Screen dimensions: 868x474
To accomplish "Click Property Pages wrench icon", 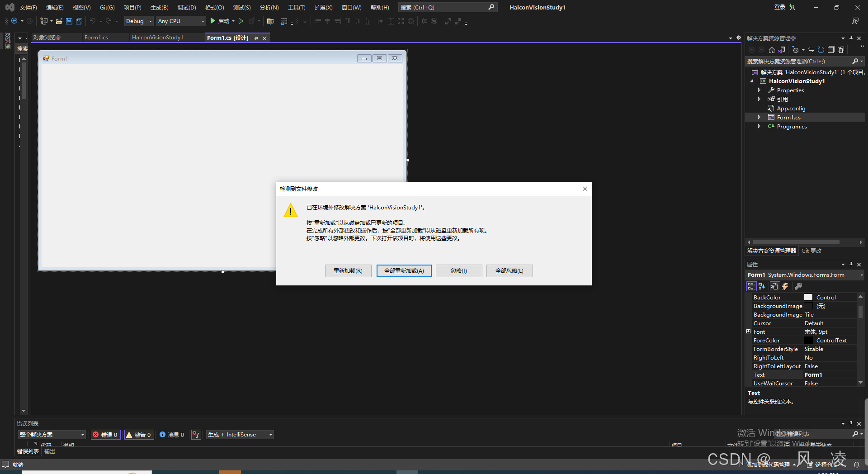I will (x=798, y=286).
